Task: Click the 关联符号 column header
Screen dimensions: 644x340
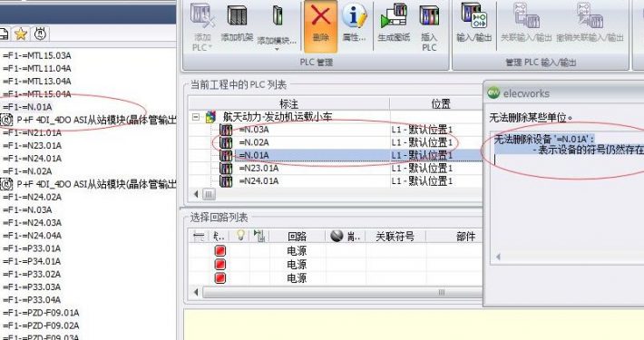Action: (395, 237)
